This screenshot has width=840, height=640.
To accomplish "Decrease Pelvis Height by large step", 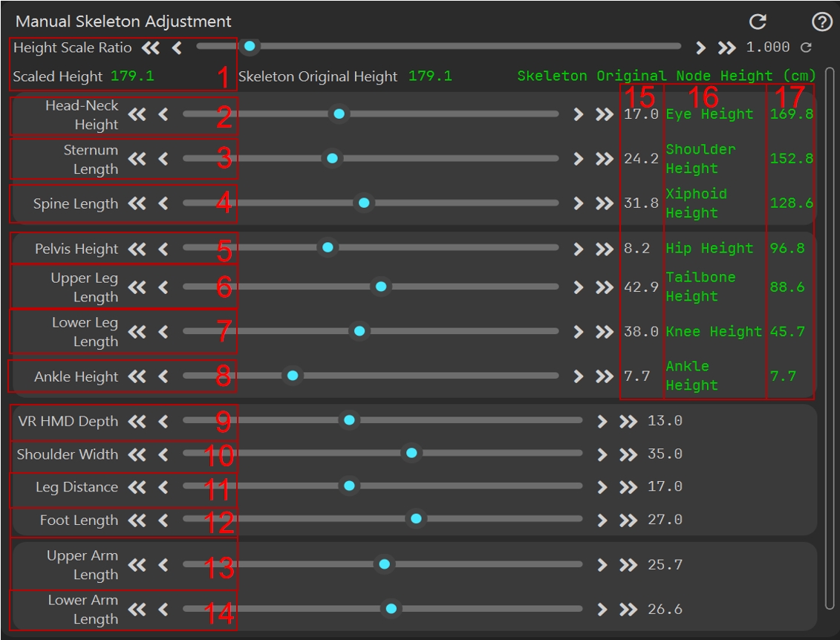I will pyautogui.click(x=137, y=249).
